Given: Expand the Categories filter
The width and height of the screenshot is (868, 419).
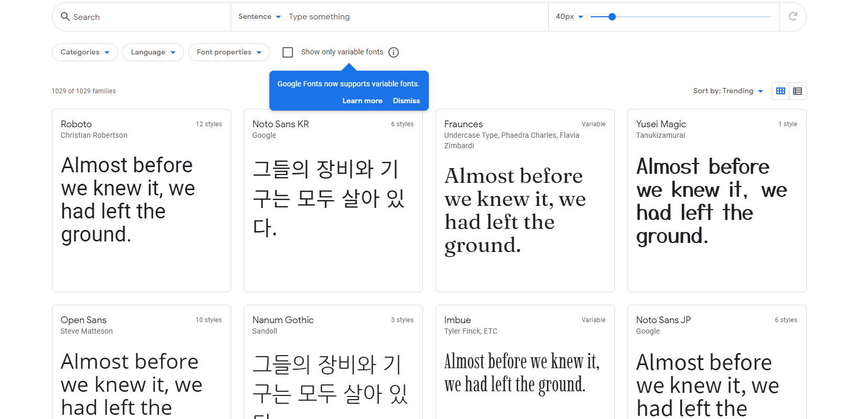Looking at the screenshot, I should coord(85,52).
